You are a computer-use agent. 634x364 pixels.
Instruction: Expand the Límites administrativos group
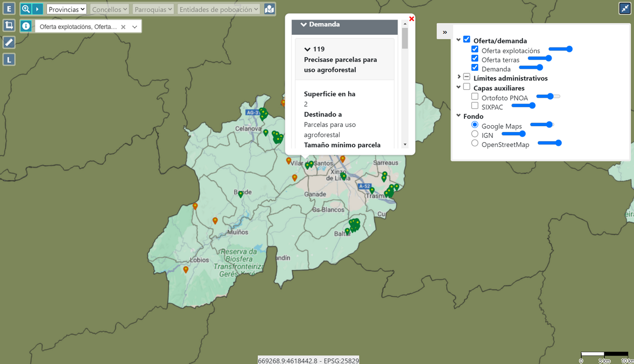click(459, 77)
